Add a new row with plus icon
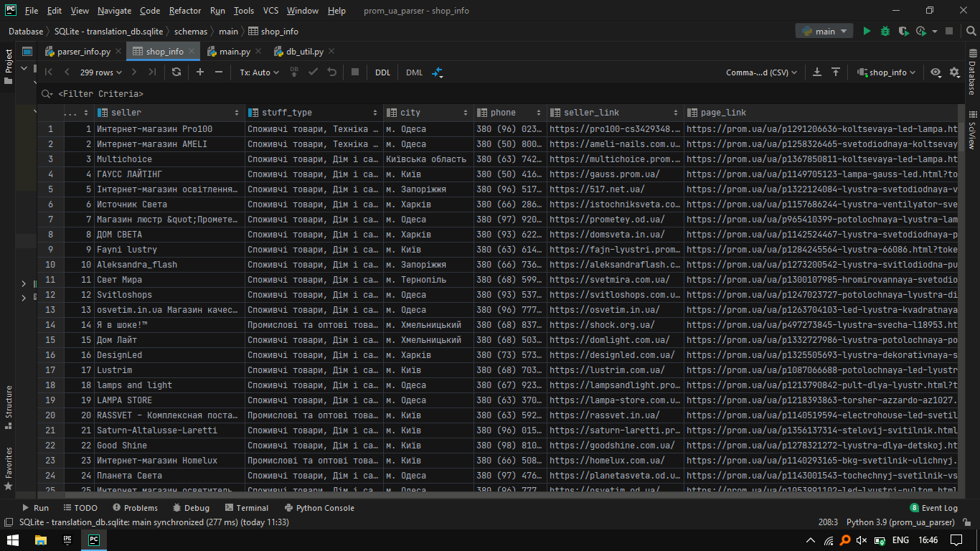Image resolution: width=980 pixels, height=551 pixels. (x=200, y=72)
